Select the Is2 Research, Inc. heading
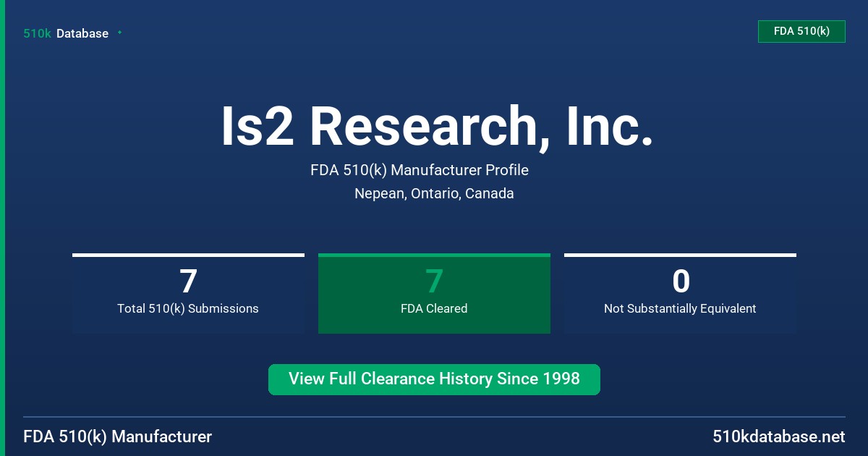This screenshot has width=868, height=456. (x=438, y=126)
